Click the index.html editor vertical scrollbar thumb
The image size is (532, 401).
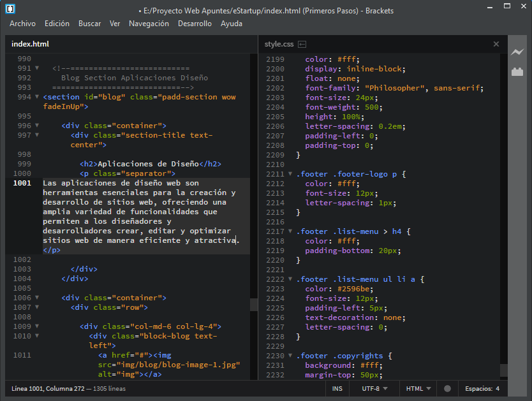click(x=253, y=304)
